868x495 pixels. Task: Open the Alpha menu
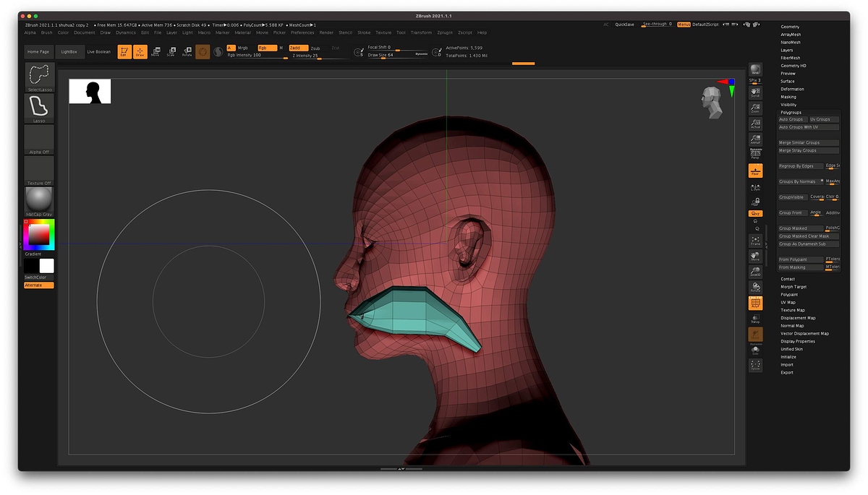click(30, 33)
